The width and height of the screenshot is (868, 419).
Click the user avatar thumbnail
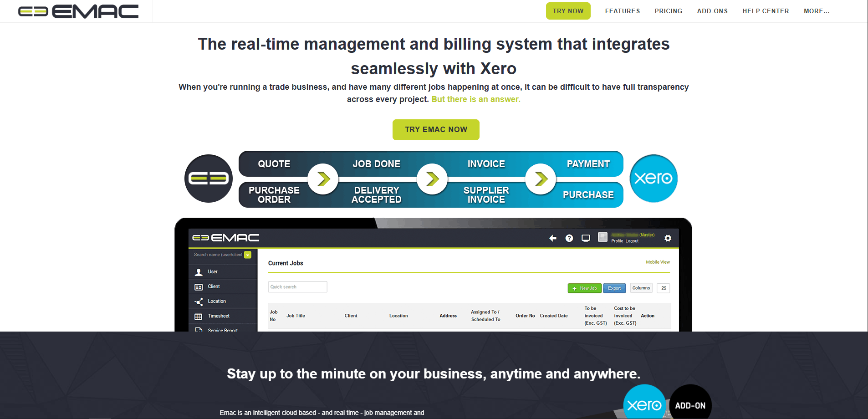pyautogui.click(x=602, y=237)
